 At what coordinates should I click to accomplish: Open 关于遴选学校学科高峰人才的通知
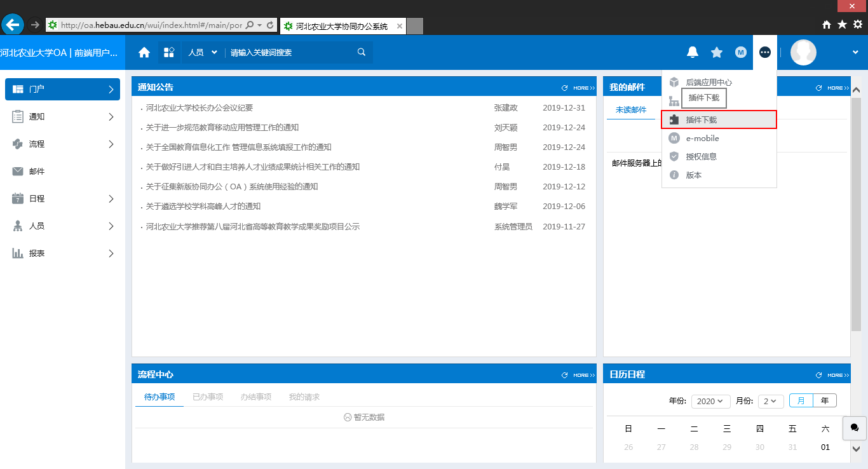pos(203,207)
